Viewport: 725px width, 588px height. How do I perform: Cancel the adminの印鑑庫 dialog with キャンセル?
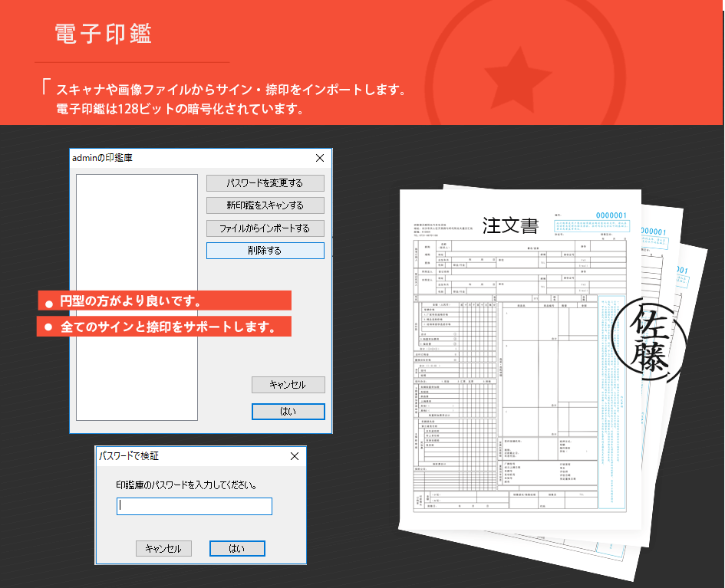click(288, 385)
